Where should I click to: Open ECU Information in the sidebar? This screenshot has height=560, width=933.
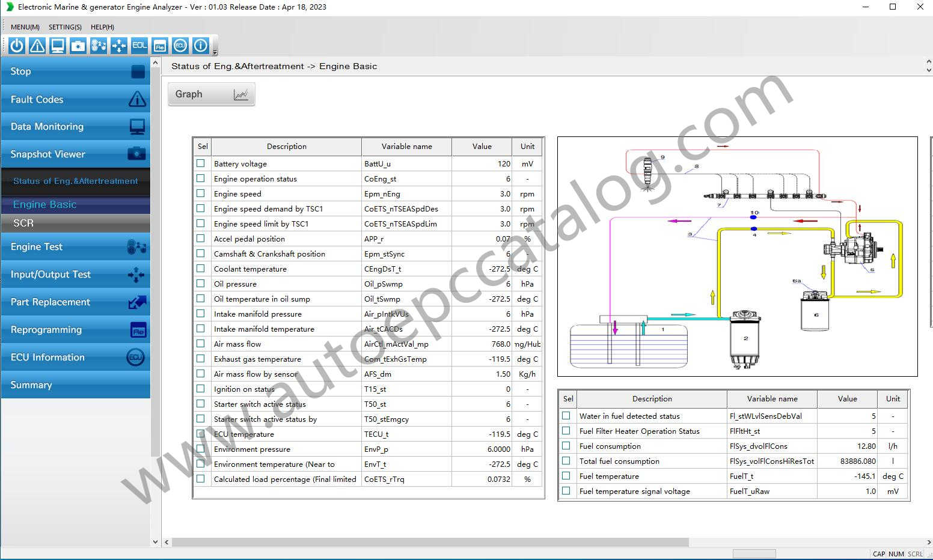click(x=75, y=358)
